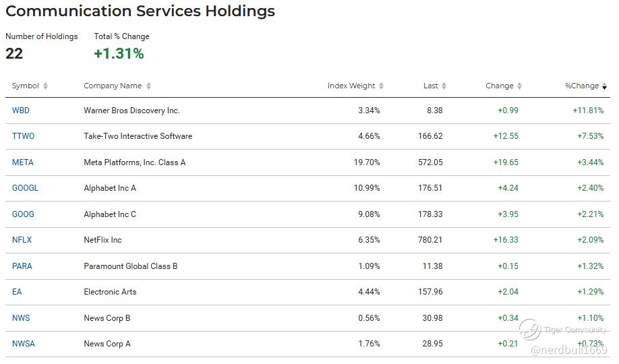Click the Index Weight column header
Viewport: 619px width, 364px height.
point(351,86)
